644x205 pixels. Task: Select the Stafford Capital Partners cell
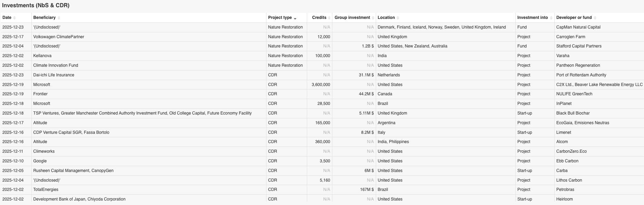point(578,46)
